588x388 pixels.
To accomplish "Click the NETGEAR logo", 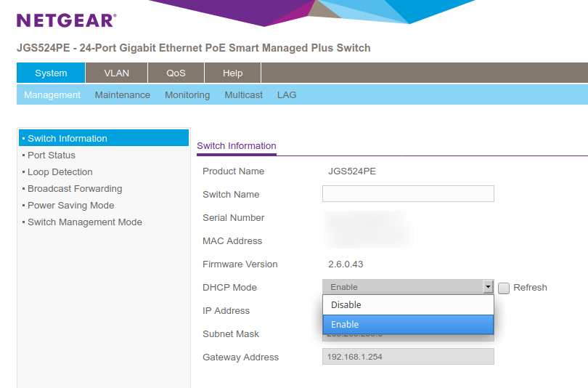I will pos(66,20).
